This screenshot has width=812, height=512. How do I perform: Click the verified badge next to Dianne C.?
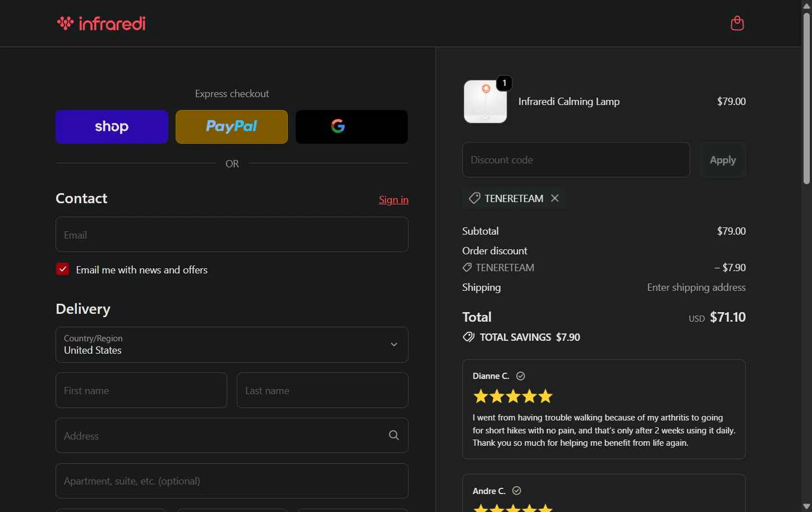tap(521, 376)
